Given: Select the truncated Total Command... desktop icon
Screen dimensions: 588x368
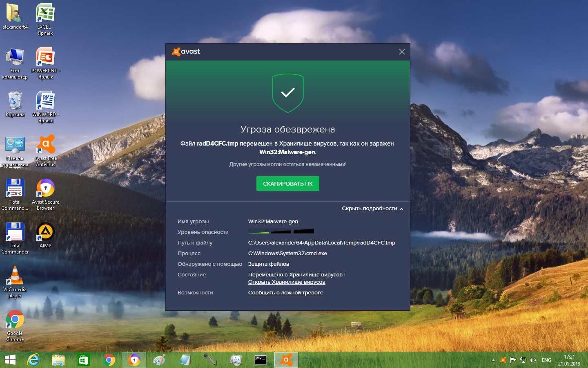Looking at the screenshot, I should coord(15,195).
